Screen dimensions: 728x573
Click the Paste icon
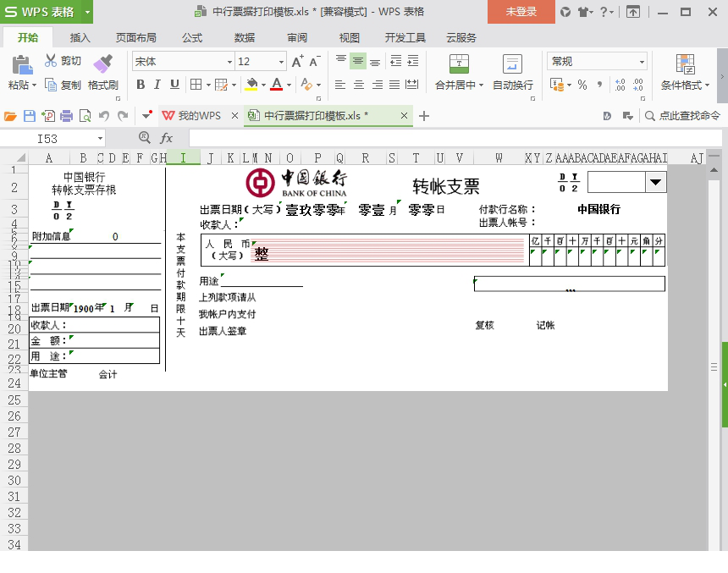click(22, 64)
